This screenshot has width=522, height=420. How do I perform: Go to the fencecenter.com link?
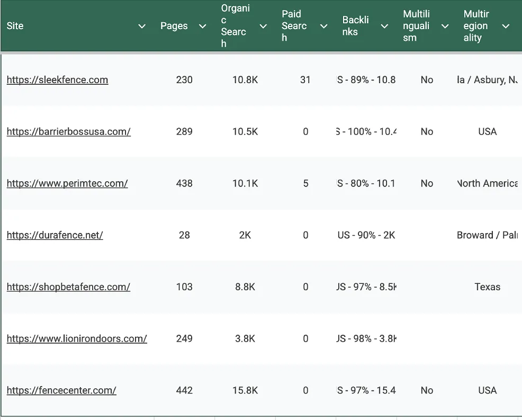(61, 390)
